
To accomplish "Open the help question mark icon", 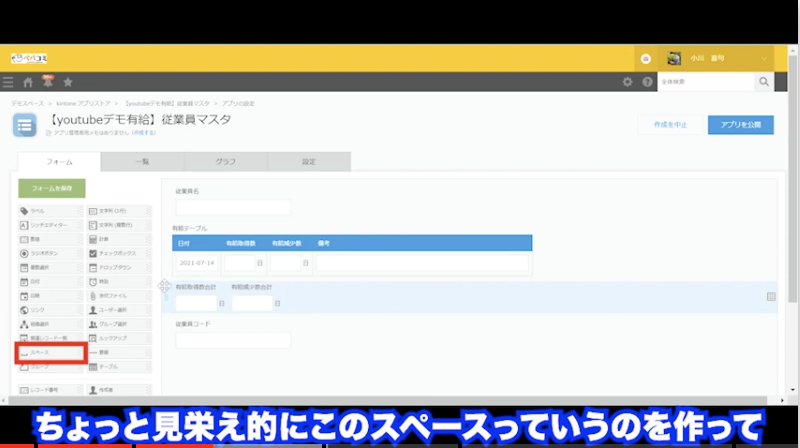I will pyautogui.click(x=647, y=82).
